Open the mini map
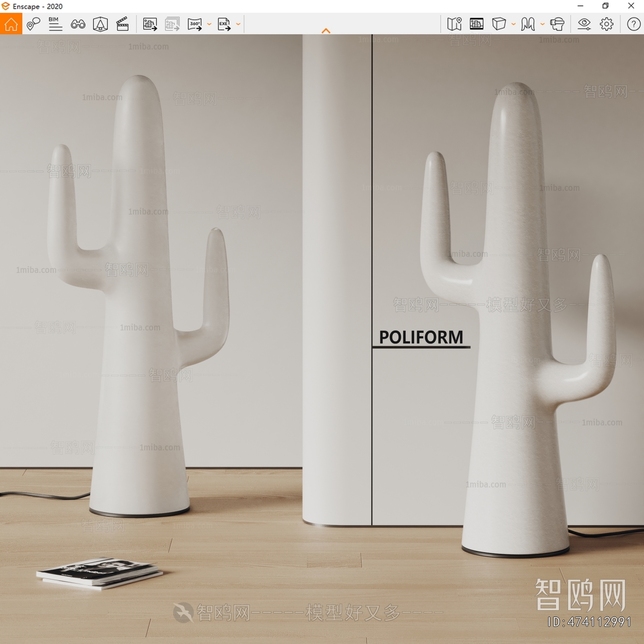 tap(454, 25)
